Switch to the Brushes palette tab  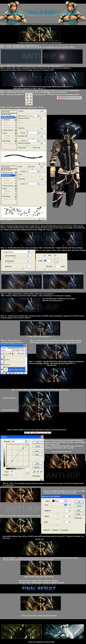pos(61,98)
